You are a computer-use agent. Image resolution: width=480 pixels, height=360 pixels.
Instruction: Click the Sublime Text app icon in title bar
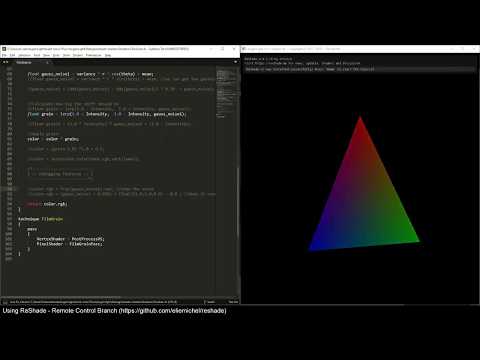point(4,49)
